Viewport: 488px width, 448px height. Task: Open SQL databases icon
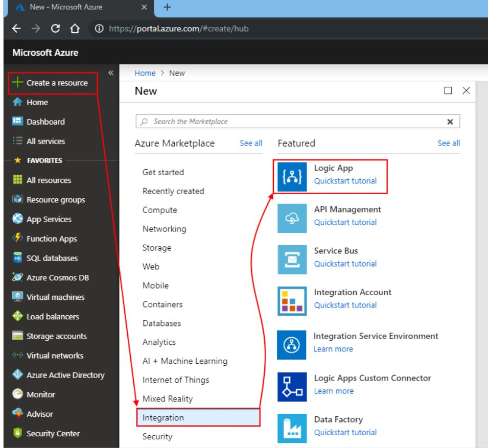click(x=17, y=257)
